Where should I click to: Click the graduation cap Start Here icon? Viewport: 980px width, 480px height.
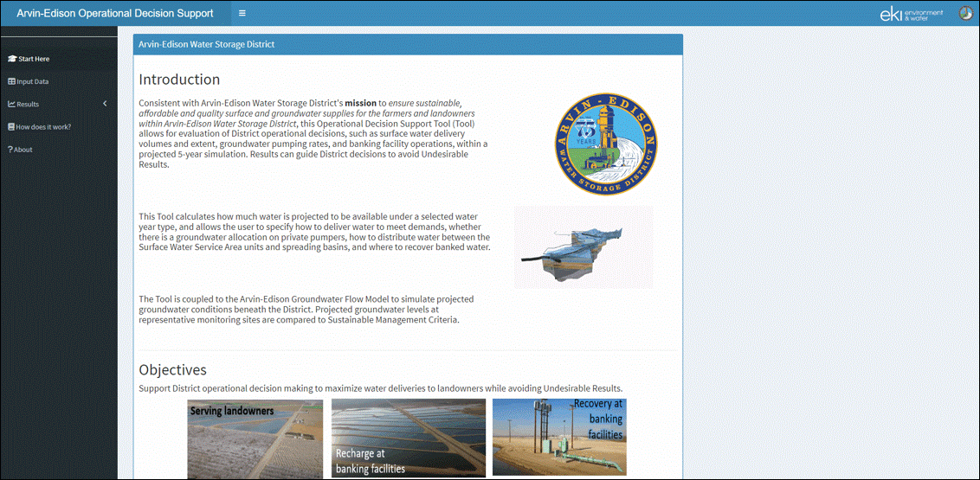(11, 59)
